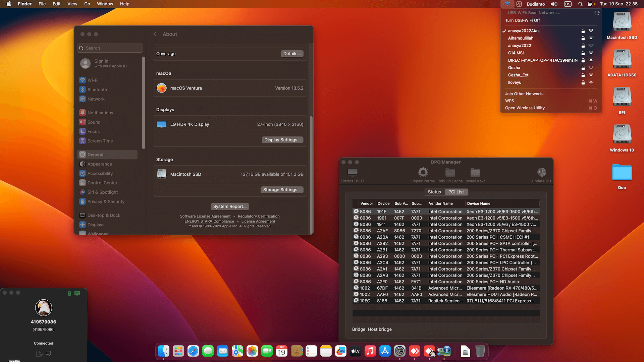Launch the App Store from the Dock
The image size is (644, 362).
[385, 351]
